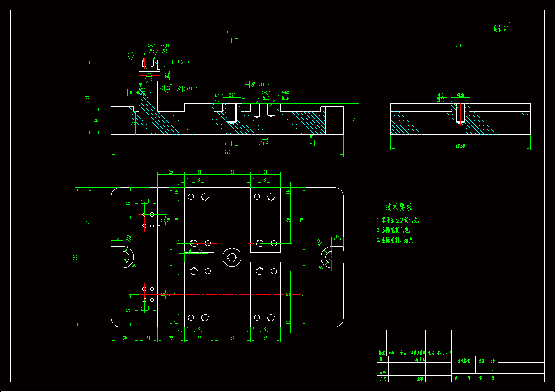
Task: Click the 1:1 scale value cell
Action: click(x=492, y=369)
